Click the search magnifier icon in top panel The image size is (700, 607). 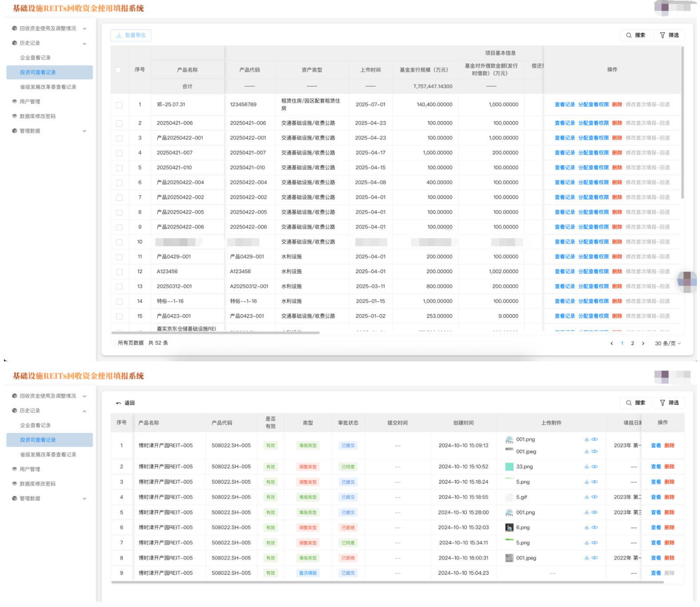click(x=628, y=36)
